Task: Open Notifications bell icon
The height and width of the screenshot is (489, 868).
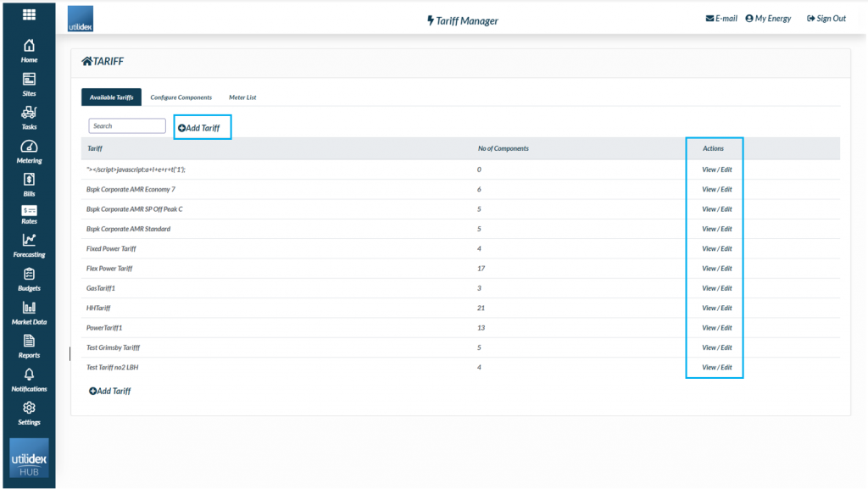Action: (29, 379)
